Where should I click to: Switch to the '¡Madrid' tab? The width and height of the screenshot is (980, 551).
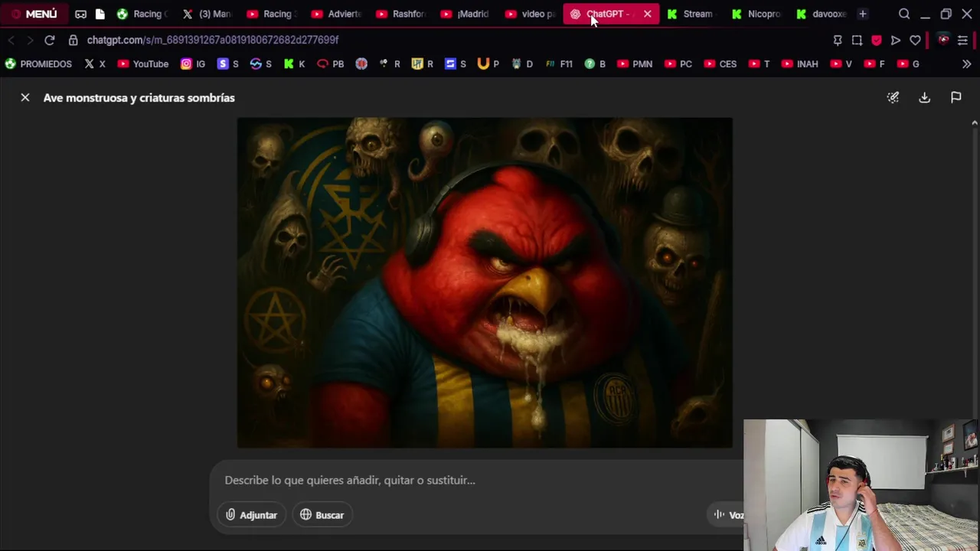point(466,14)
